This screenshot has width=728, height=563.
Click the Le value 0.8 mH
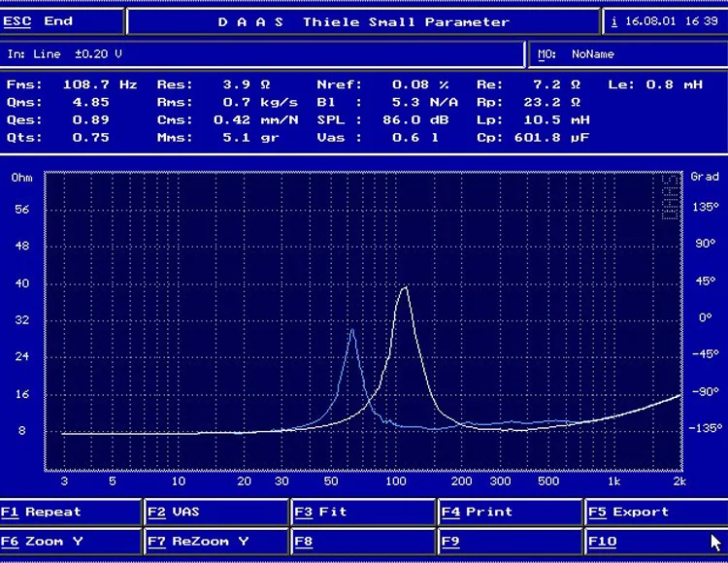pyautogui.click(x=675, y=84)
